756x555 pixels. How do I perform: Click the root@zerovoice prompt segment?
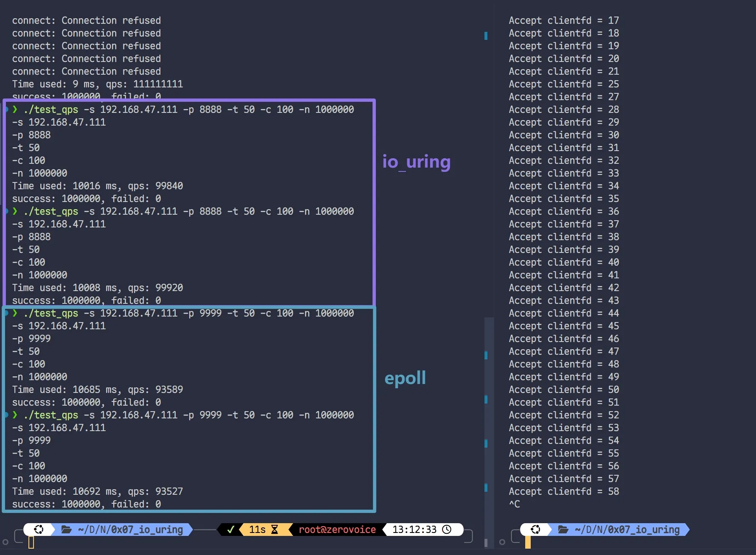pos(337,529)
